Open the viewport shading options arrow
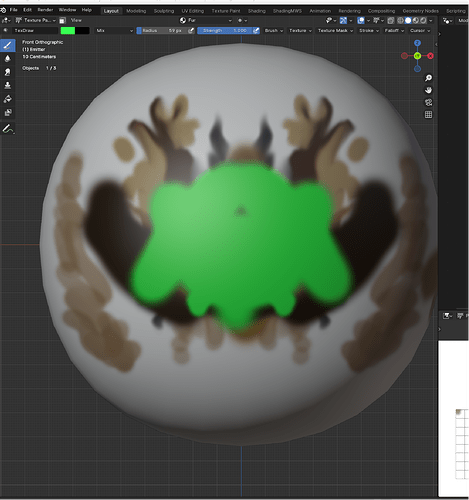The width and height of the screenshot is (469, 500). (431, 21)
